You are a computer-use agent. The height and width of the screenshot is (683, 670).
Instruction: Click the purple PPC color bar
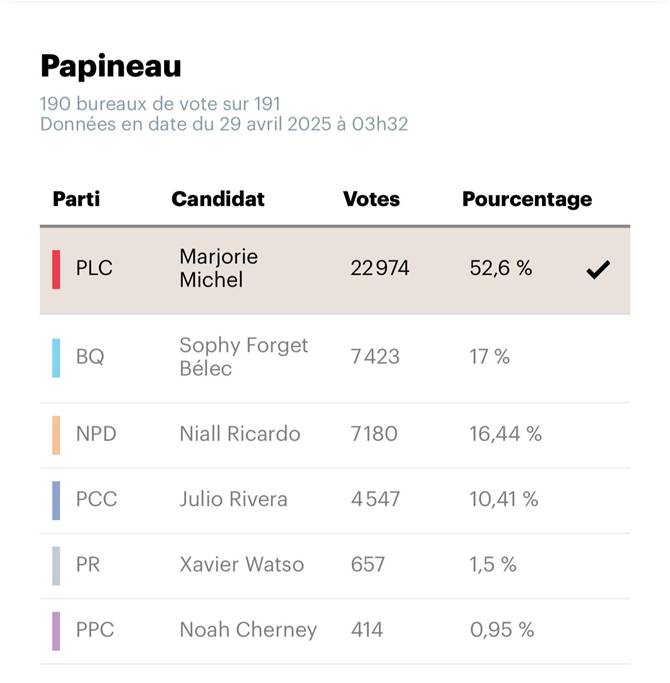pos(56,631)
